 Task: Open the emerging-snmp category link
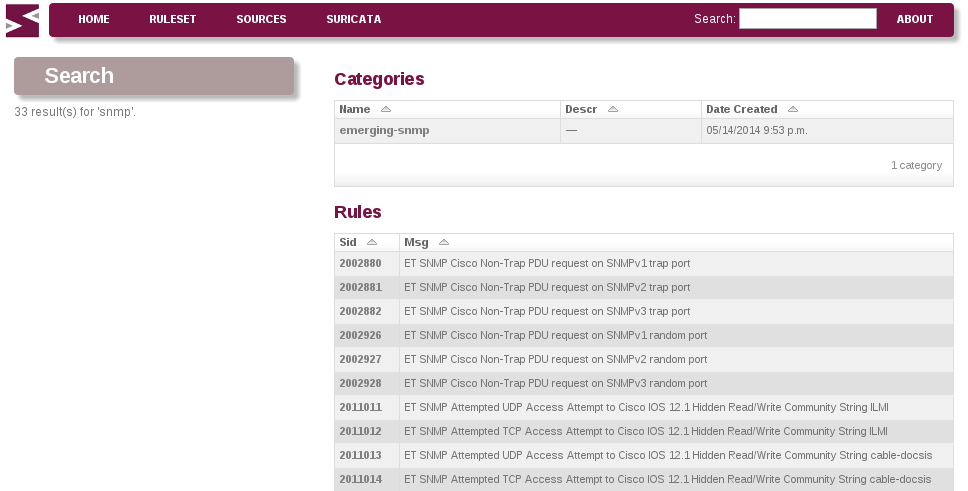point(384,130)
